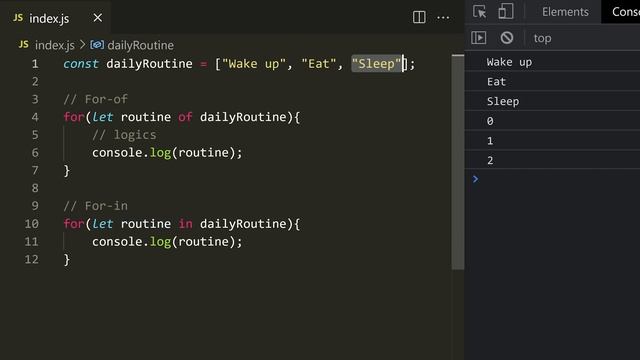640x360 pixels.
Task: Select the index.js editor tab
Action: point(55,18)
